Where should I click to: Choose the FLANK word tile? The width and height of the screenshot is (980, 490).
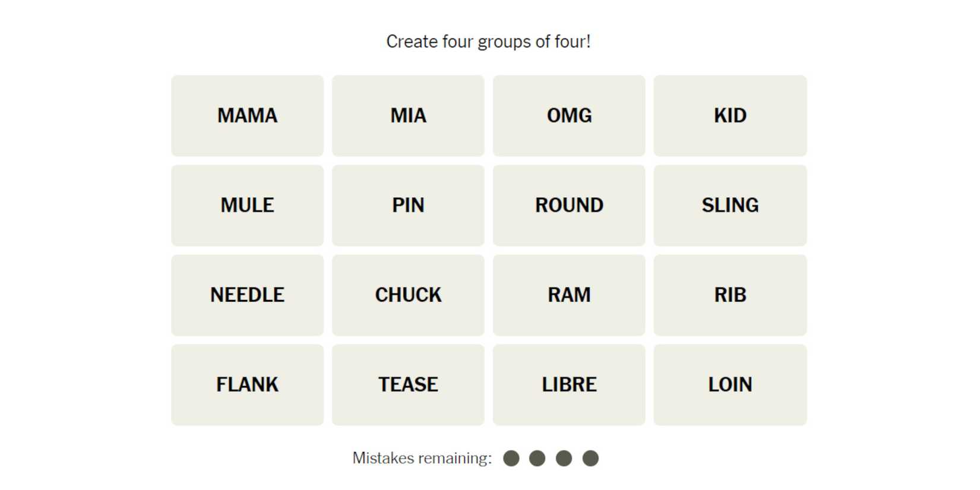point(247,385)
